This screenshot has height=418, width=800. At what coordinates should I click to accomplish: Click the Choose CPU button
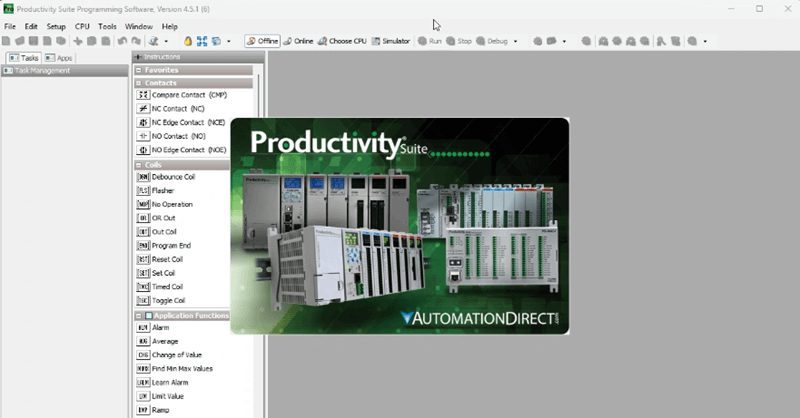coord(341,41)
